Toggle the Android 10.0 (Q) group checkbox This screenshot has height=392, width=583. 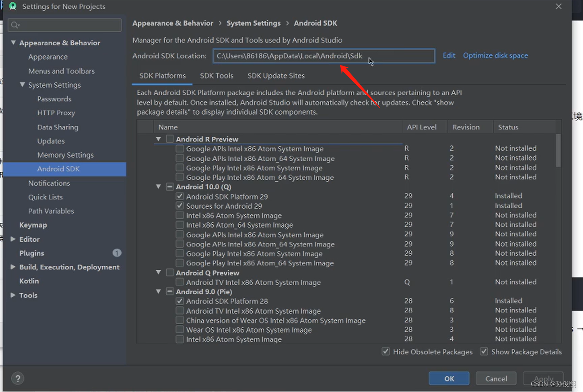170,187
